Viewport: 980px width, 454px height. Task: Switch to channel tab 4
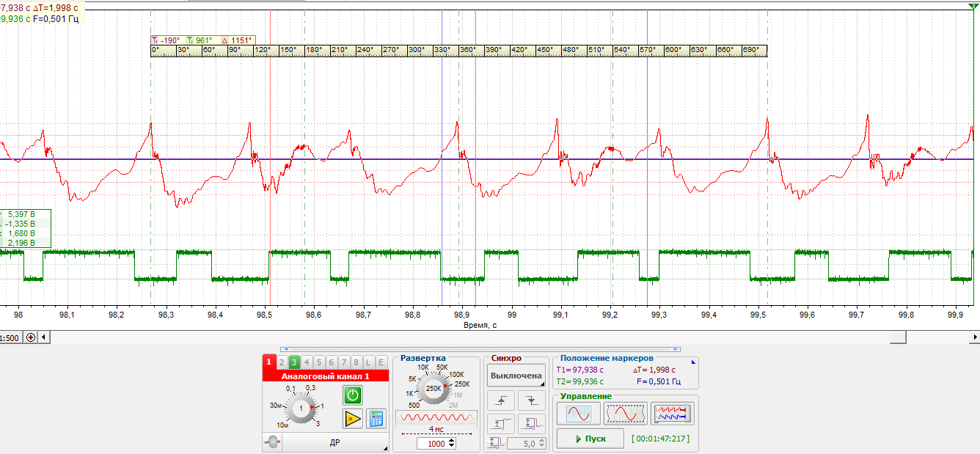(307, 362)
